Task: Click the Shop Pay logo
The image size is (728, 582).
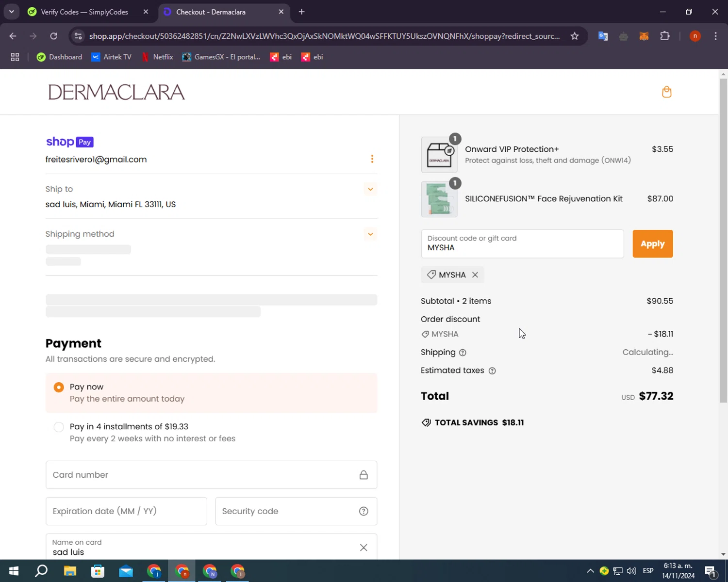Action: (x=70, y=142)
